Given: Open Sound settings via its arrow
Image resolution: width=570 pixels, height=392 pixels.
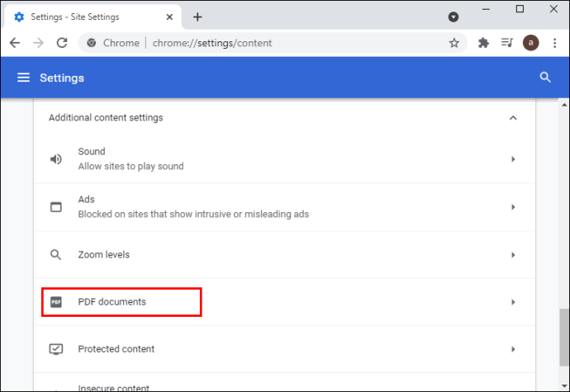Looking at the screenshot, I should tap(513, 159).
